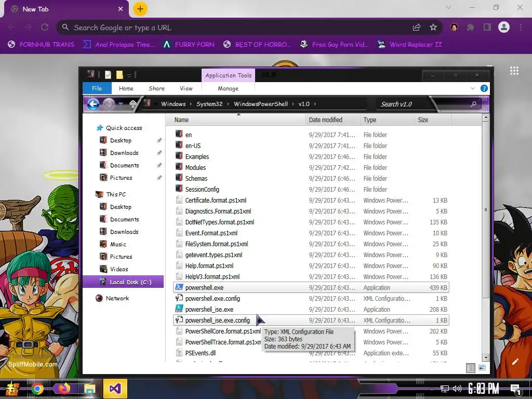Expand chevron after System32 in breadcrumb
Image resolution: width=532 pixels, height=399 pixels.
228,104
